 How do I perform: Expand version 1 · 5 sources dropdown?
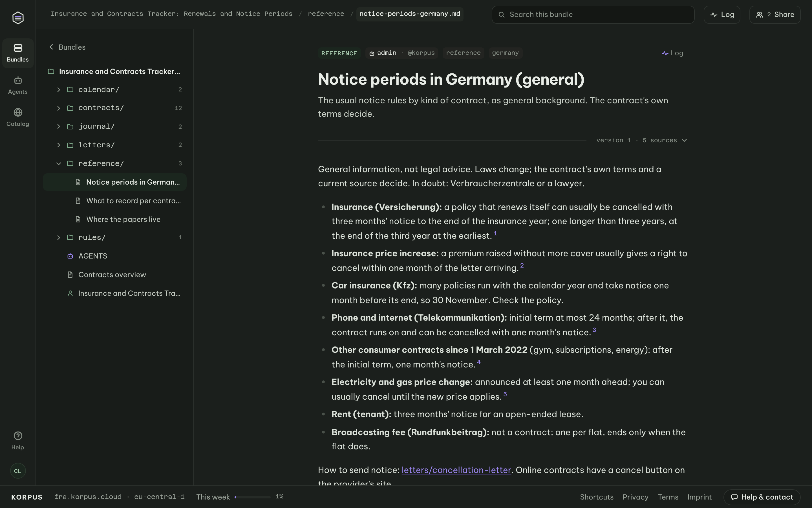(641, 140)
